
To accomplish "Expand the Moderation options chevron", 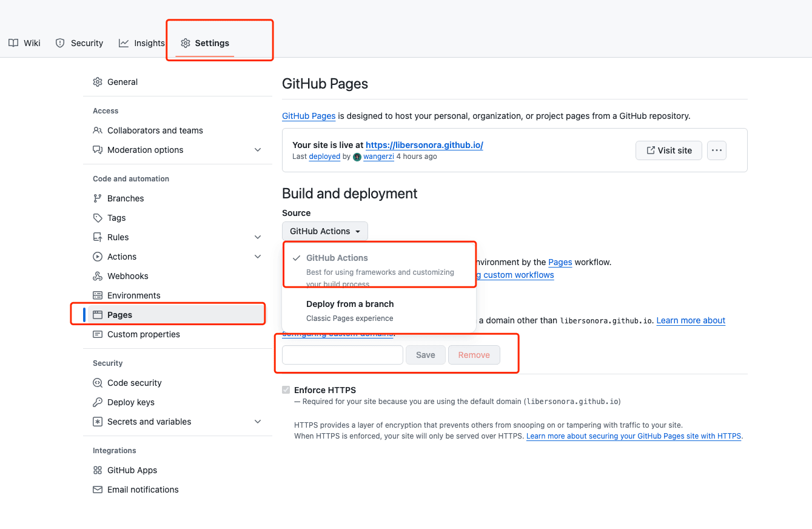I will click(x=258, y=150).
